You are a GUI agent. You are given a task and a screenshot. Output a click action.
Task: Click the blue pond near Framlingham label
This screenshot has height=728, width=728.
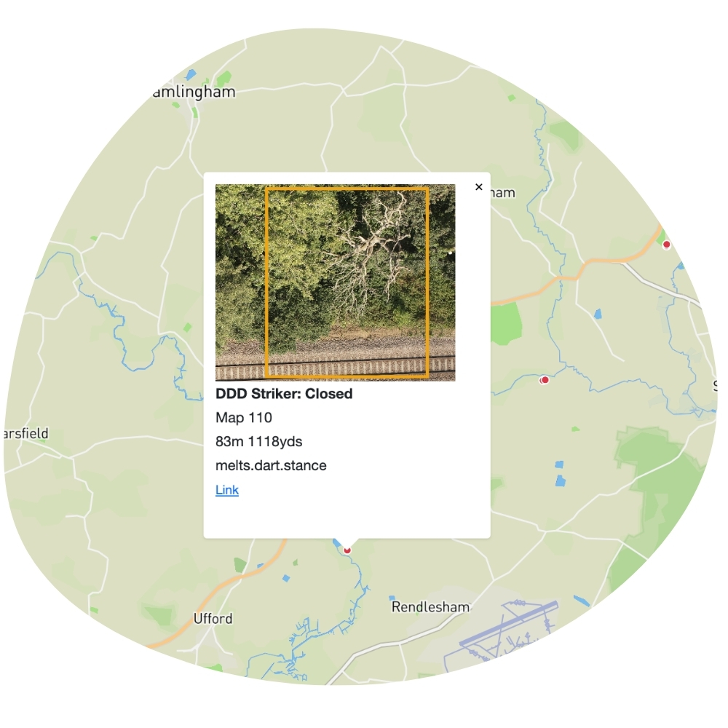click(x=191, y=74)
